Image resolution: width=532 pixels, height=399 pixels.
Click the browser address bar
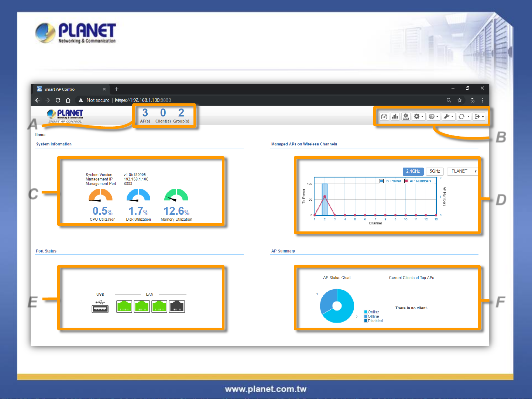(x=258, y=100)
